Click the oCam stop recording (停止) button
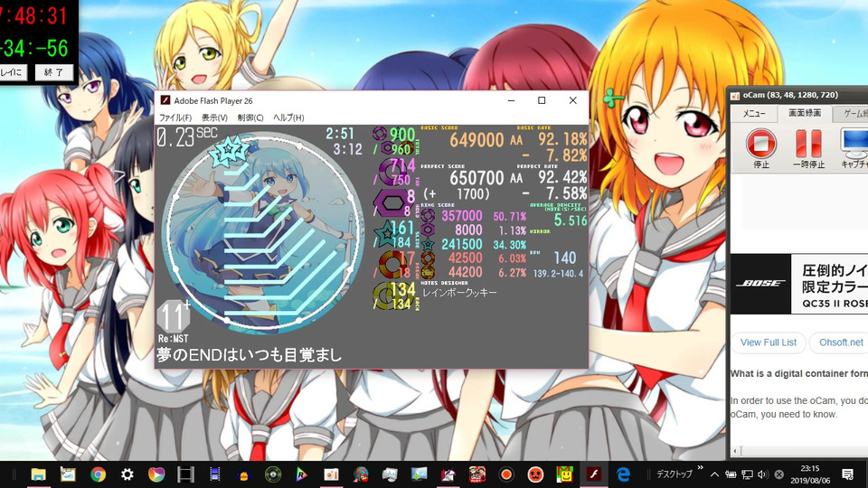This screenshot has height=488, width=868. (x=761, y=147)
